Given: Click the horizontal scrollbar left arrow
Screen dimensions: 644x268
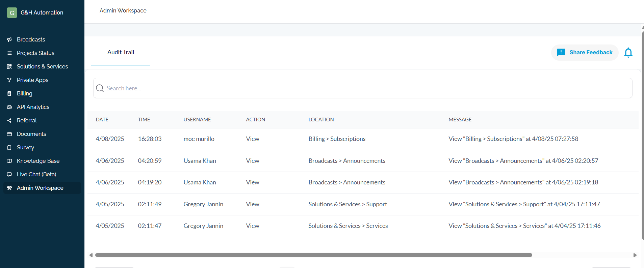Looking at the screenshot, I should click(91, 255).
